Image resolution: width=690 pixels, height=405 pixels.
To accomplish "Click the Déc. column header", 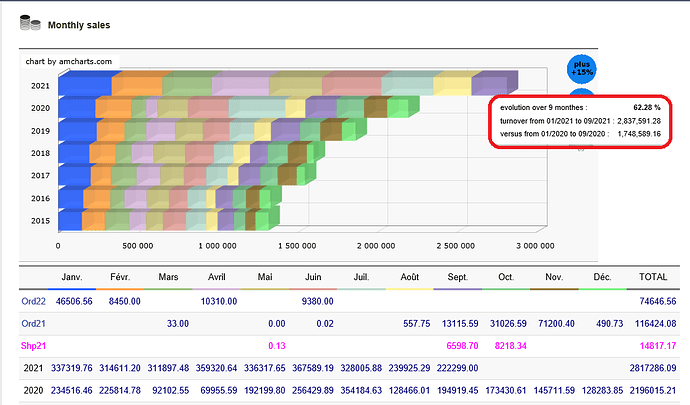I will coord(602,277).
